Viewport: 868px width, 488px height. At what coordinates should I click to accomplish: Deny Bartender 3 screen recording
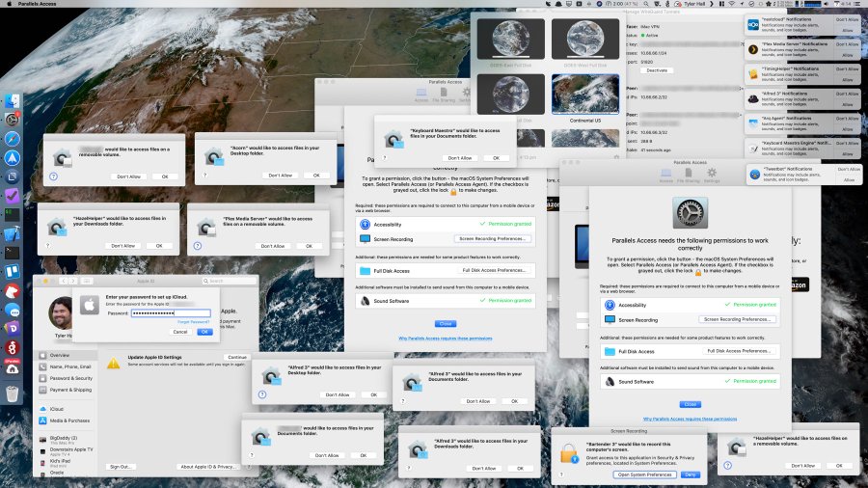point(690,474)
